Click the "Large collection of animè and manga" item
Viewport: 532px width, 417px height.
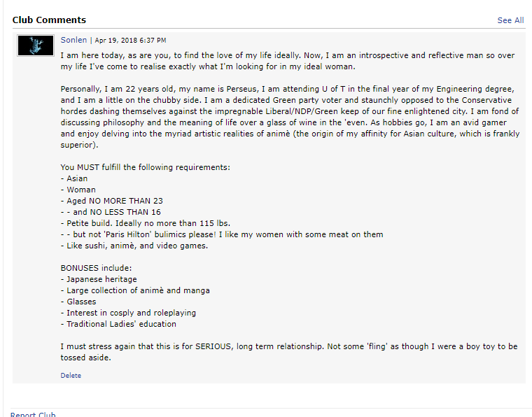pyautogui.click(x=135, y=290)
